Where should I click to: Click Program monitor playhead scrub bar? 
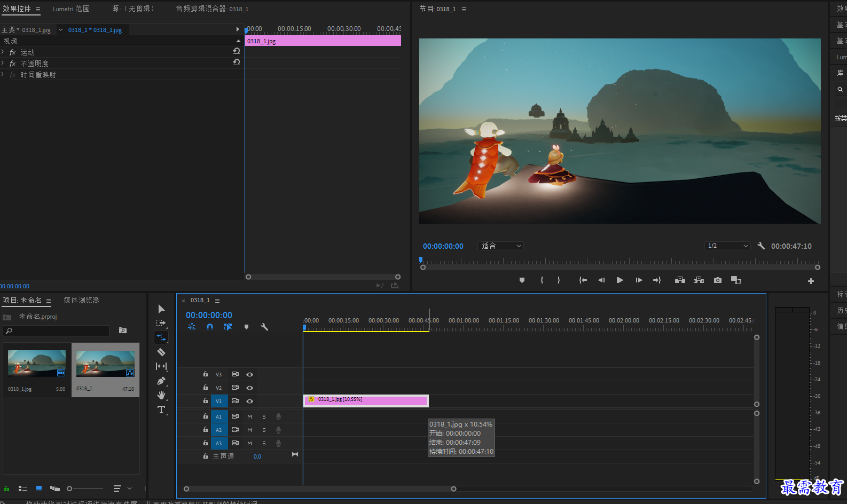point(620,262)
